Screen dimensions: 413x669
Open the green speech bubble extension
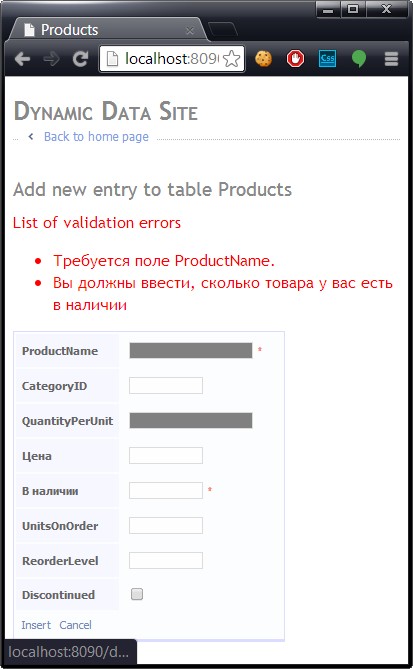(x=359, y=59)
